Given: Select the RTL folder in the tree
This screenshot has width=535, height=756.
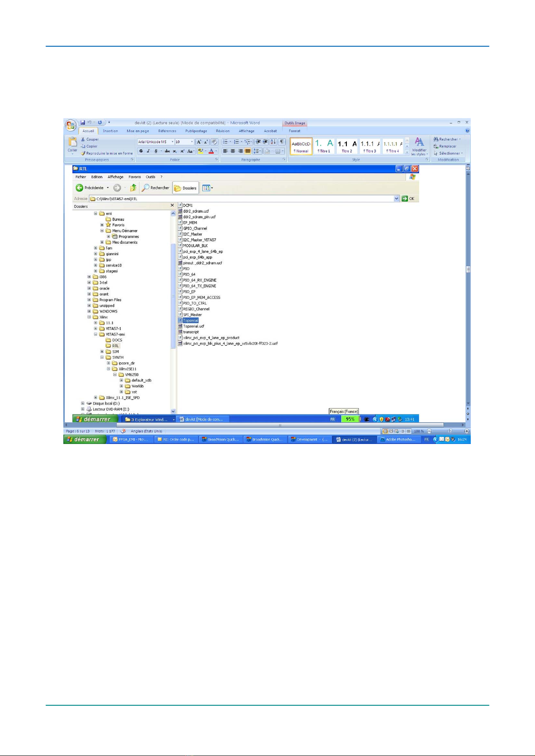Looking at the screenshot, I should pyautogui.click(x=113, y=346).
